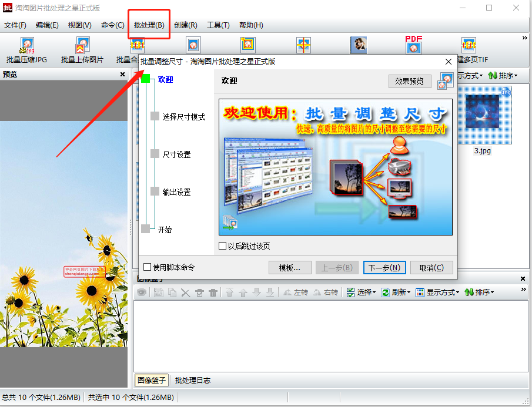Click the save icon in the basket toolbar
The width and height of the screenshot is (532, 407).
coord(159,292)
